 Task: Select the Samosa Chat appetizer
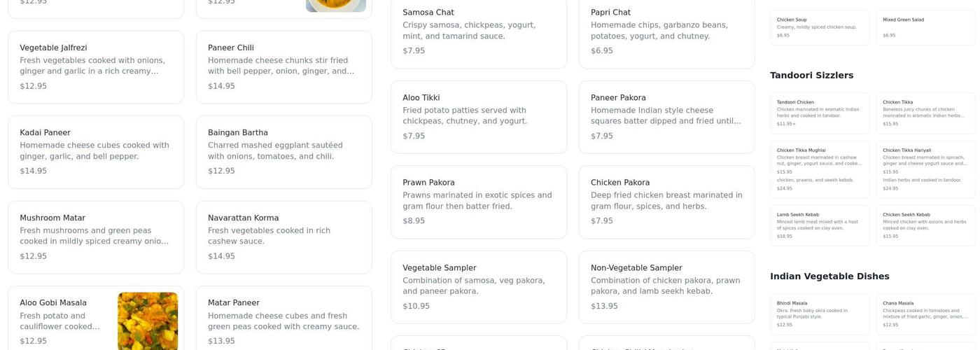(479, 31)
